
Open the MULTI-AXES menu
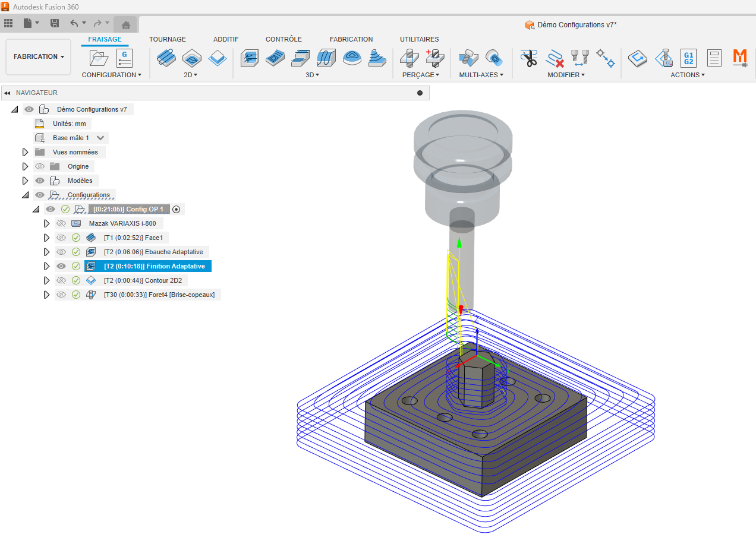click(481, 75)
